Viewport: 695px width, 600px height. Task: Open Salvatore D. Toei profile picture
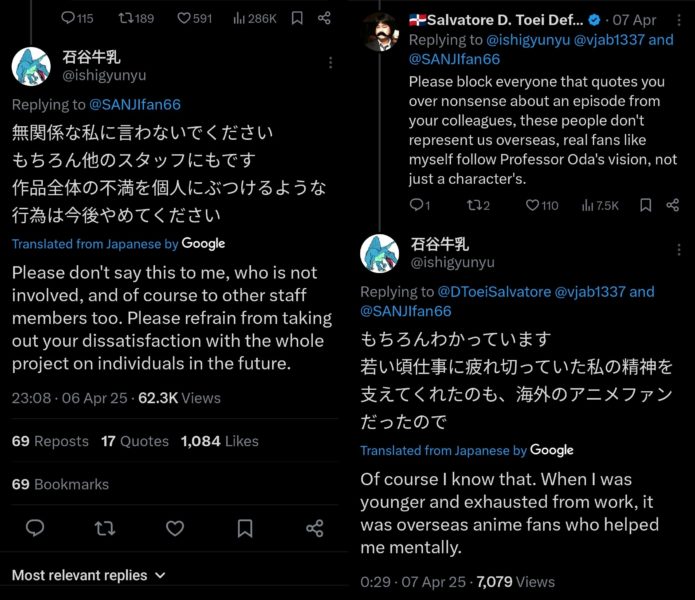pyautogui.click(x=379, y=32)
